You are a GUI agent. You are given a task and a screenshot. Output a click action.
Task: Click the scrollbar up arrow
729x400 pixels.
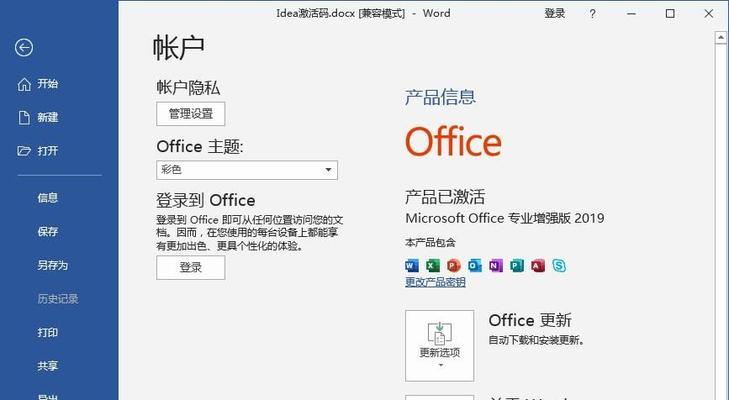pos(721,38)
